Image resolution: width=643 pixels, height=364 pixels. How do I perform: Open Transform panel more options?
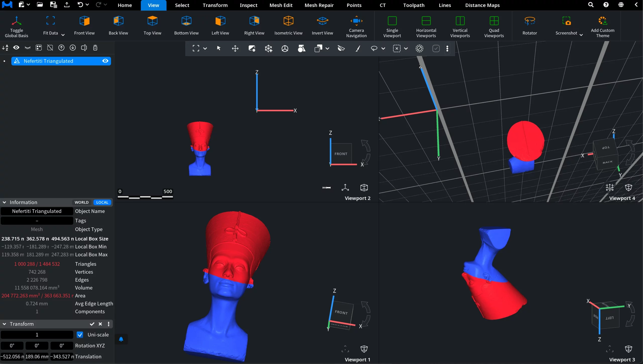pos(109,324)
